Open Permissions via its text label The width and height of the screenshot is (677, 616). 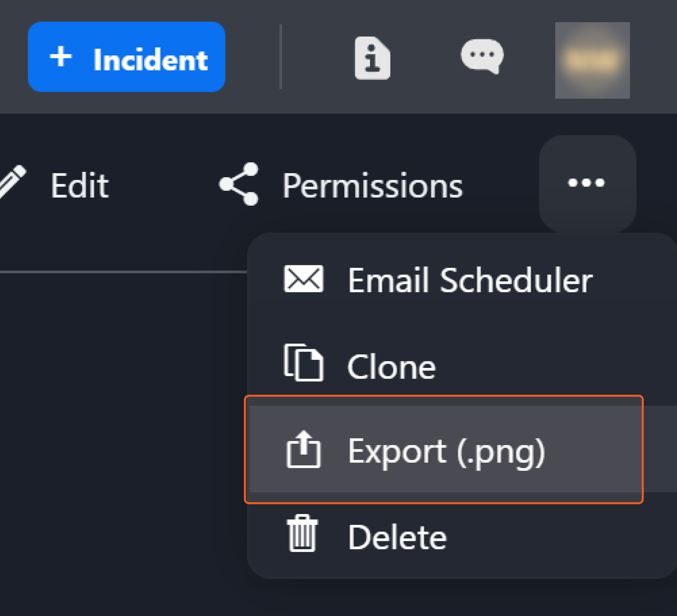pos(372,186)
